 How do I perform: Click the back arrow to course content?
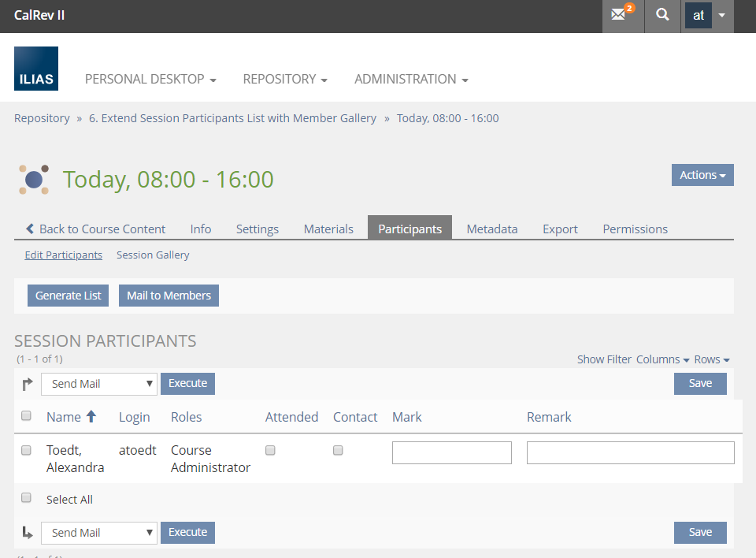tap(30, 229)
